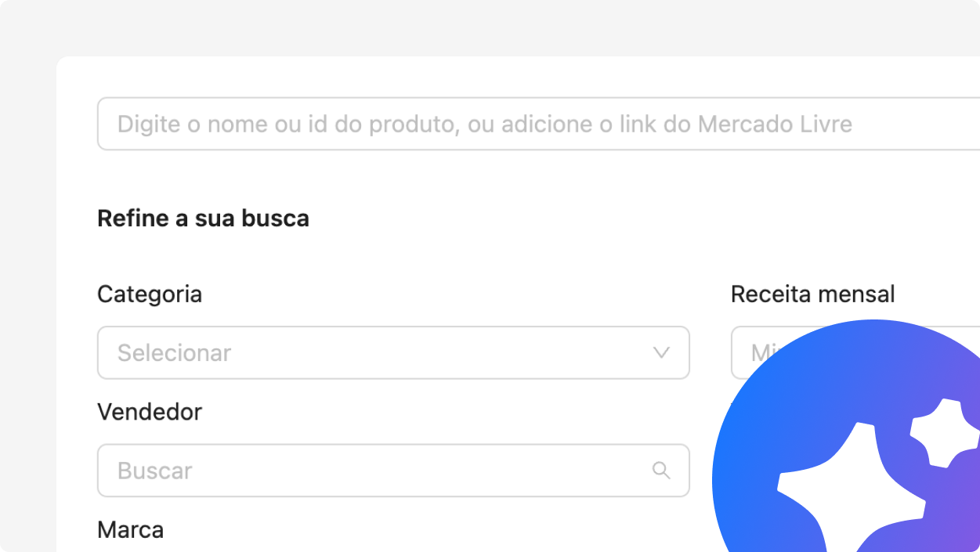980x552 pixels.
Task: Click the "Selecionar" placeholder text
Action: point(174,353)
